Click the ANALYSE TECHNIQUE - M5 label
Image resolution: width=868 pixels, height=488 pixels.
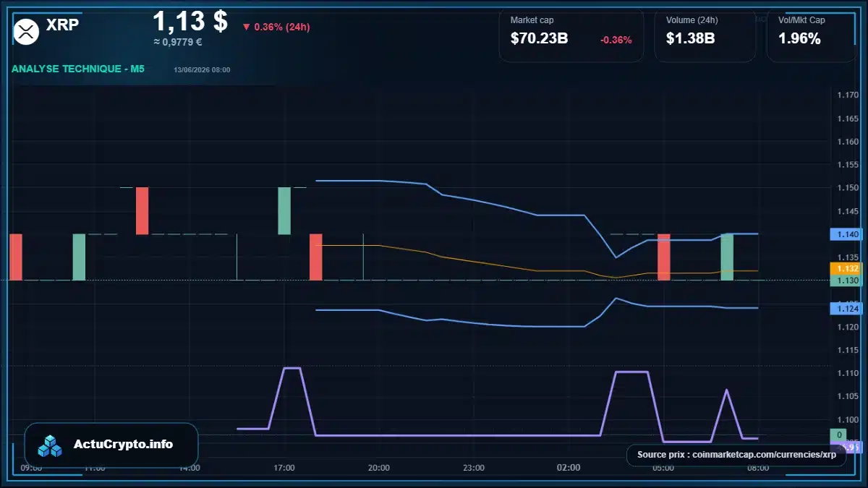pos(78,69)
